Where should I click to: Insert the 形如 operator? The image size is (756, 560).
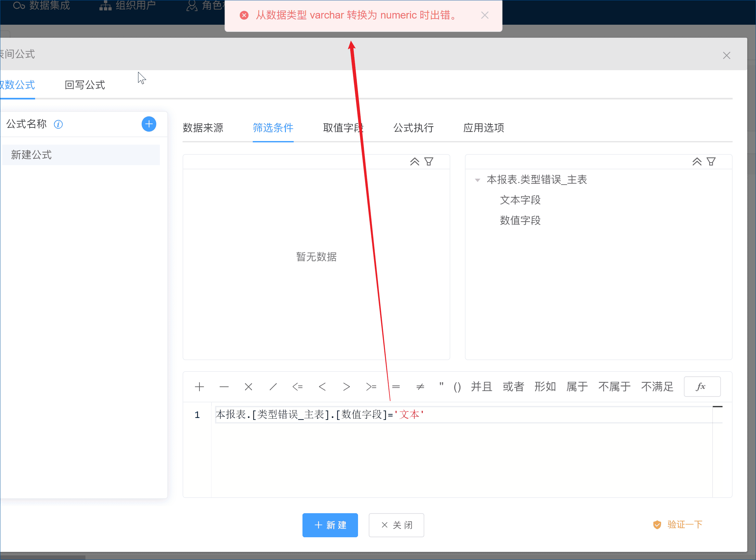tap(545, 387)
